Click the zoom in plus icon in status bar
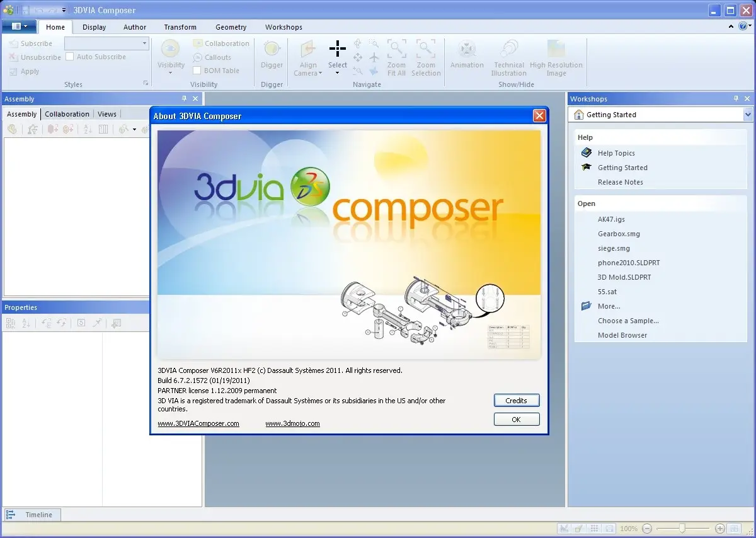 [720, 529]
